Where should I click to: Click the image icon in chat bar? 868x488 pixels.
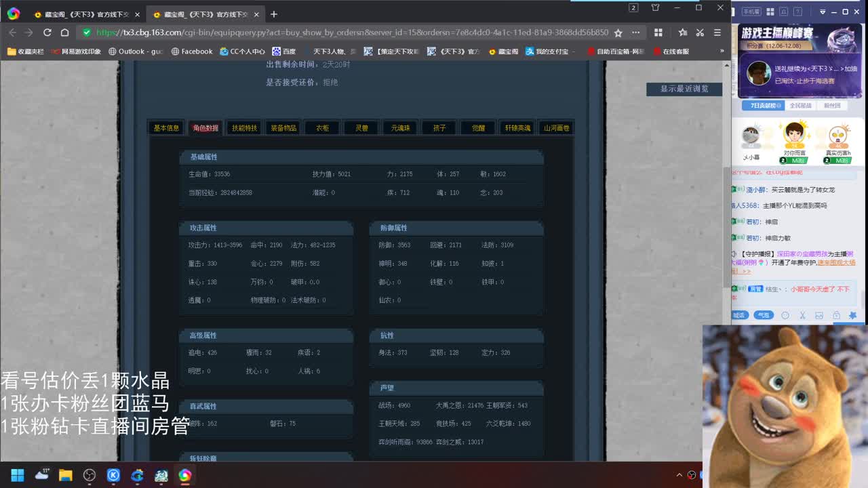coord(819,315)
